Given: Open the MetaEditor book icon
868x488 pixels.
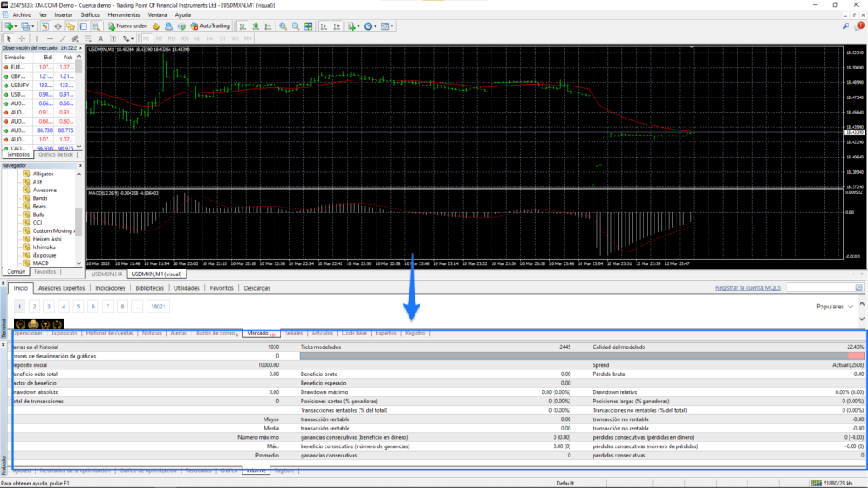Looking at the screenshot, I should 156,26.
